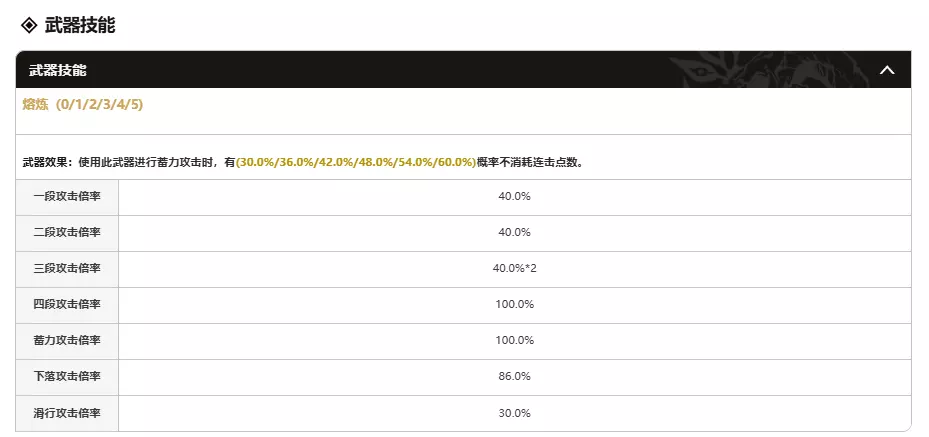The width and height of the screenshot is (929, 437).
Task: Click the 86.0% plunge attack value
Action: (x=514, y=377)
